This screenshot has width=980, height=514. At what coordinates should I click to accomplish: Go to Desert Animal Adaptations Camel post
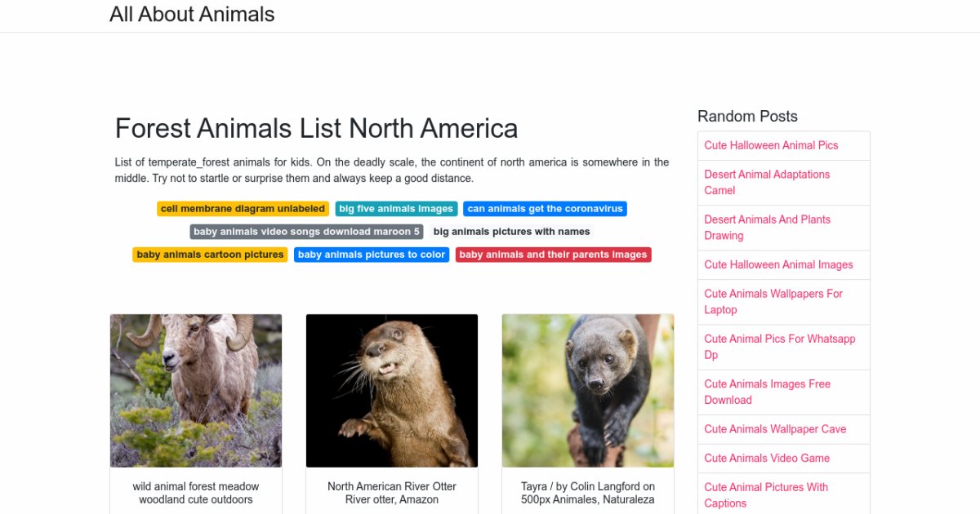click(x=767, y=182)
